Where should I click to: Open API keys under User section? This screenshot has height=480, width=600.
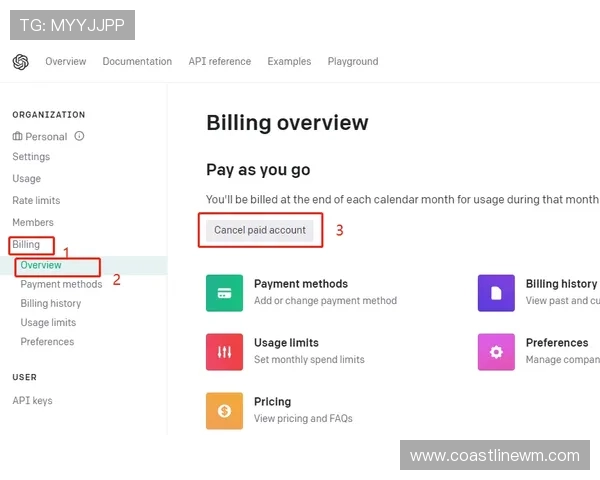tap(32, 401)
